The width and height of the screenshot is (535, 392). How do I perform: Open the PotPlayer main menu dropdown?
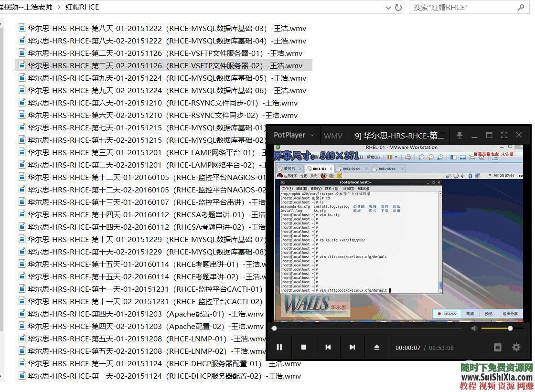(x=312, y=135)
